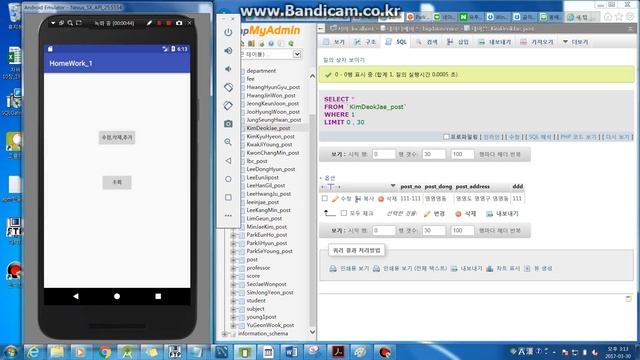Tap the phone's home navigation button
Image resolution: width=640 pixels, height=360 pixels.
(117, 296)
